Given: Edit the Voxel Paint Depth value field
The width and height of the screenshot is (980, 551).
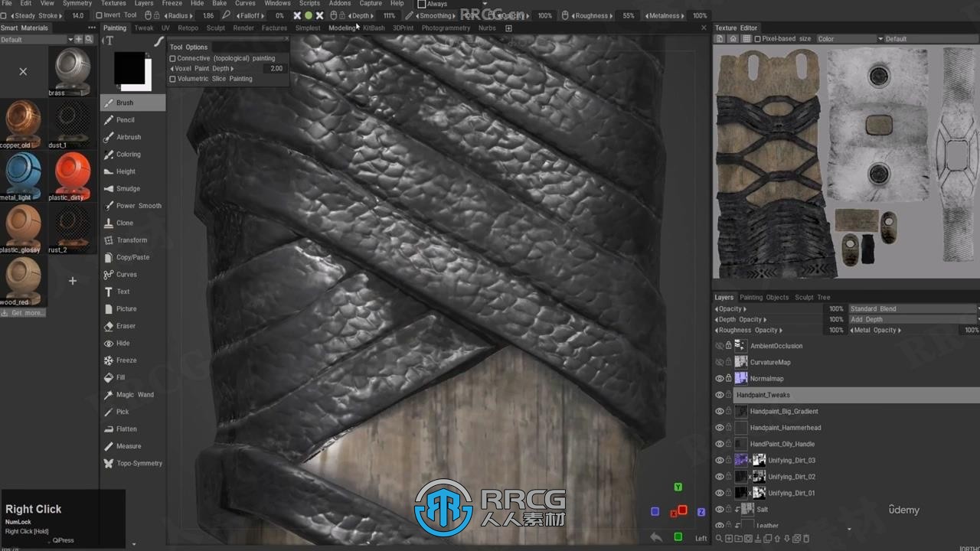Looking at the screenshot, I should (274, 69).
